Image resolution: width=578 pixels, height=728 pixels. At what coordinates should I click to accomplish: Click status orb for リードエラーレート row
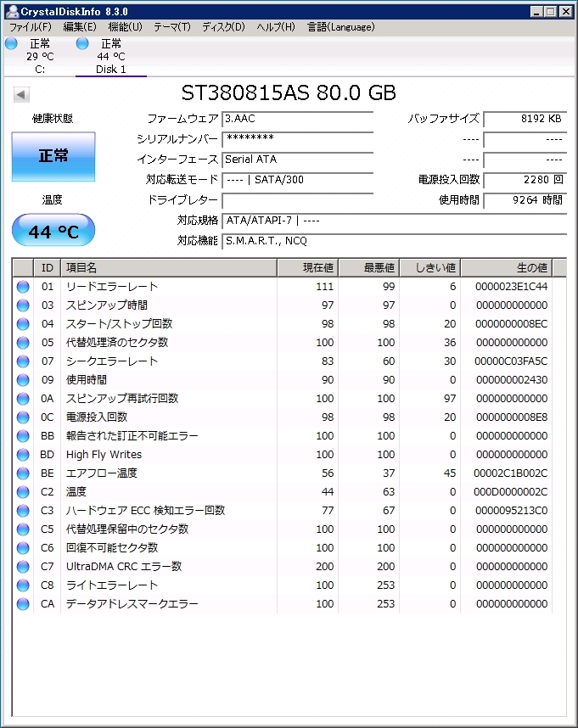point(23,287)
